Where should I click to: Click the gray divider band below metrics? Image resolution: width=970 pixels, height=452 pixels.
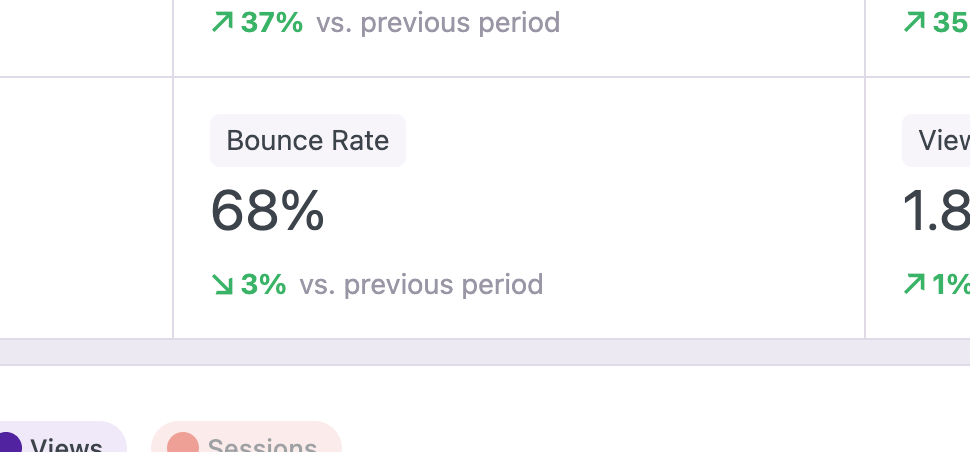485,352
